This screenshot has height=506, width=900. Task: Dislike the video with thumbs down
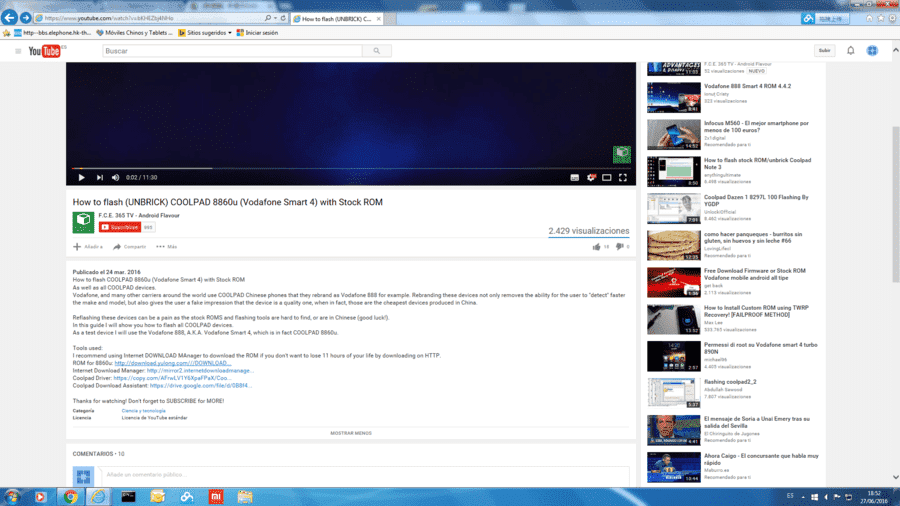(619, 247)
